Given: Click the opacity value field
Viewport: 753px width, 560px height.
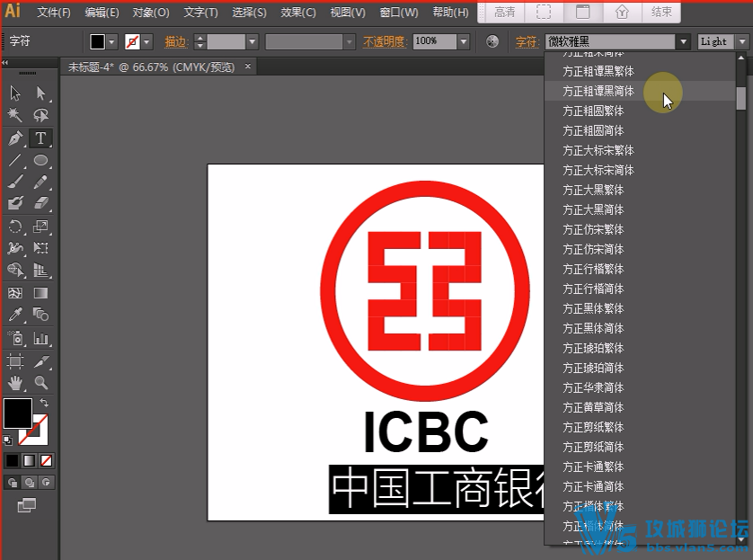Looking at the screenshot, I should pos(434,41).
